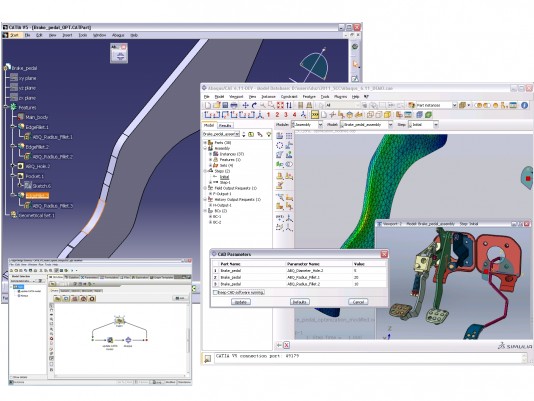This screenshot has width=534, height=401.
Task: Click the red X cancel icon in Abaqus prompt area
Action: [287, 345]
